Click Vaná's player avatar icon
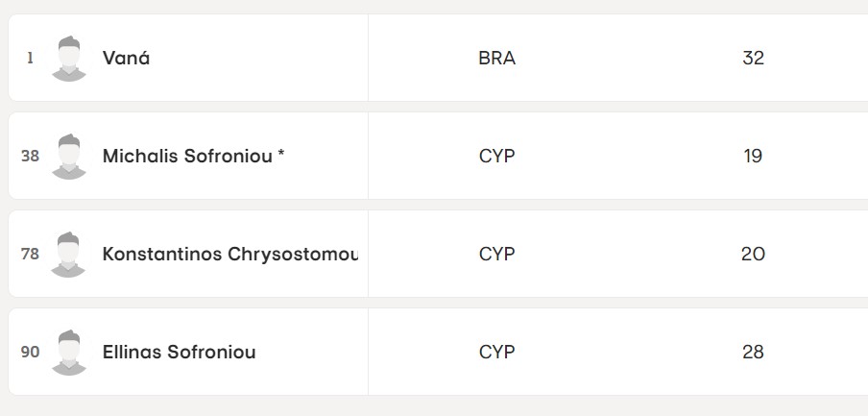 tap(68, 59)
